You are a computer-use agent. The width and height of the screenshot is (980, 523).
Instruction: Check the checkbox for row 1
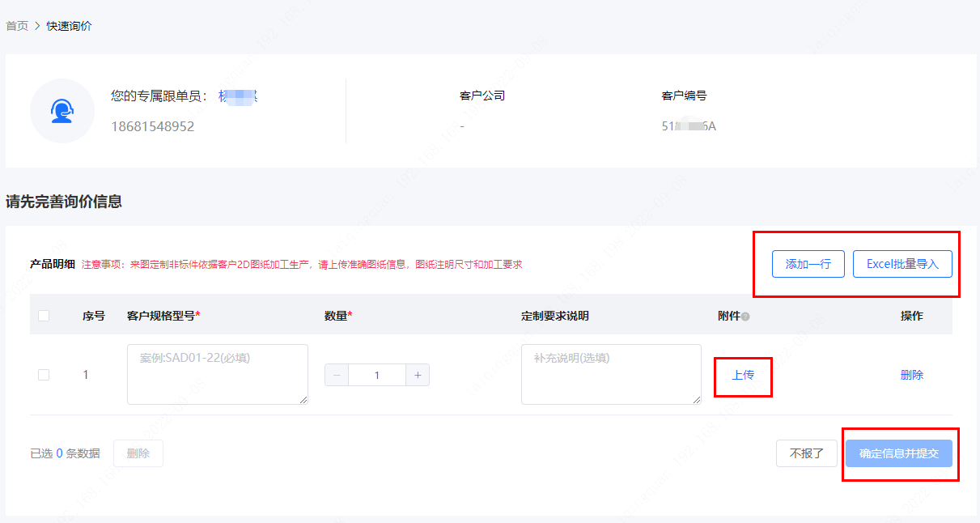click(x=44, y=375)
